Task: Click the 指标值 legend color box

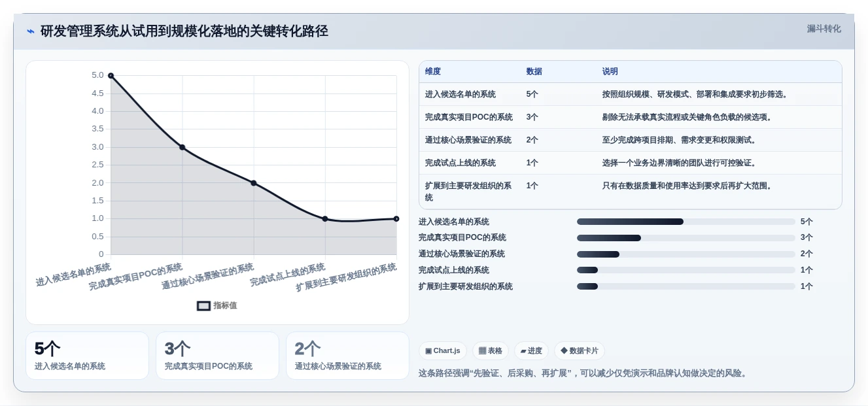Action: [203, 305]
